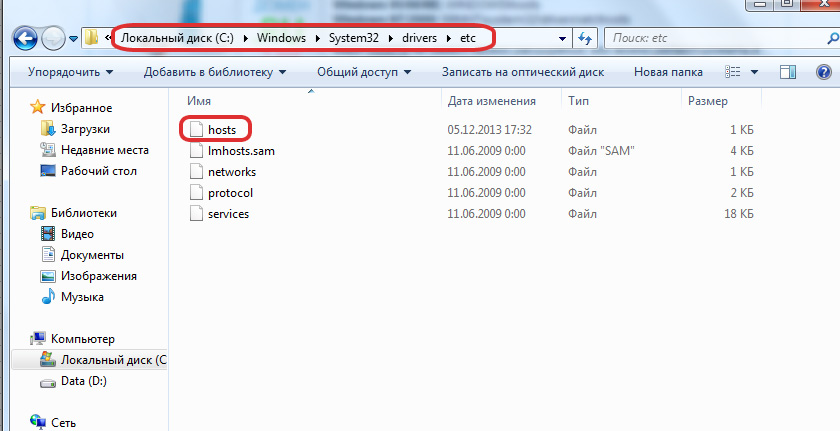This screenshot has width=840, height=431.
Task: Select the protocol file icon
Action: pyautogui.click(x=197, y=193)
